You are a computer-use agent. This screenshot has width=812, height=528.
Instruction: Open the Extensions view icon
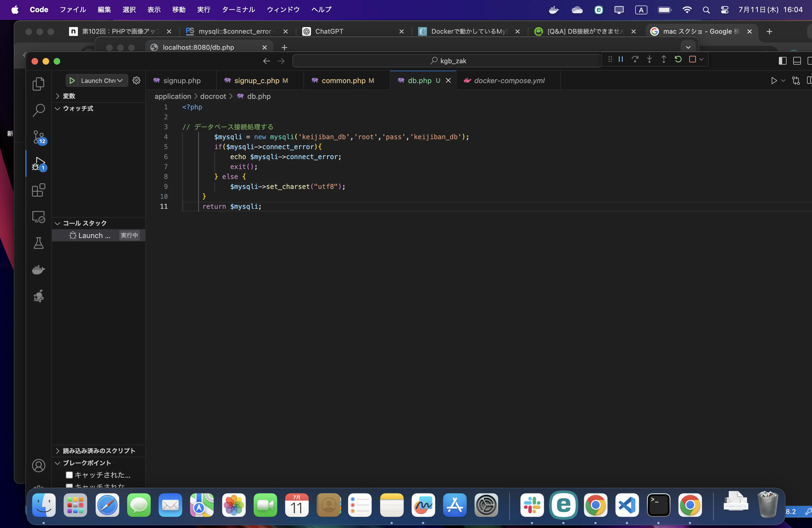point(38,190)
